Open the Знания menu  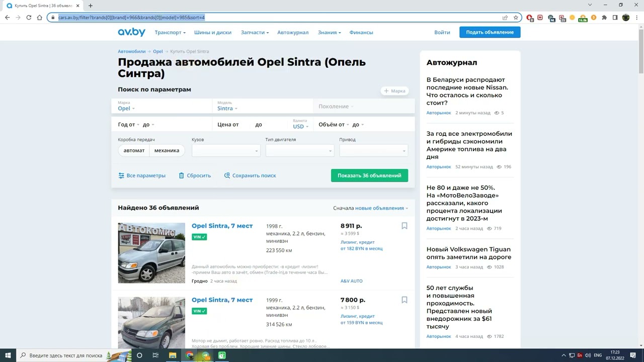[x=329, y=33]
